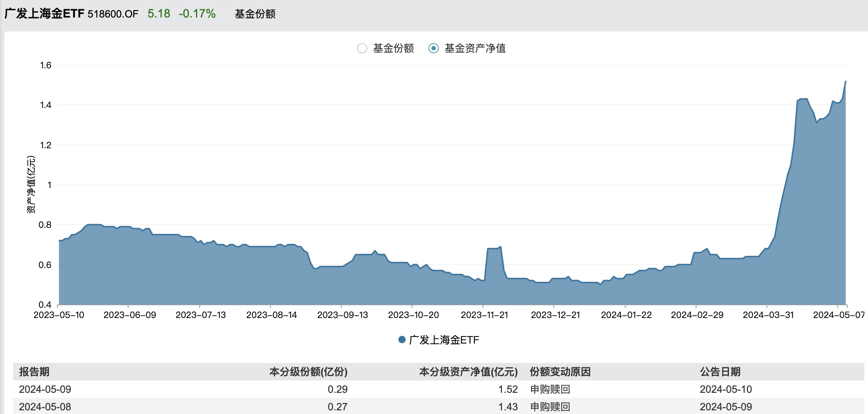Click the x-axis label 2024-01-22
The width and height of the screenshot is (868, 414).
(626, 315)
